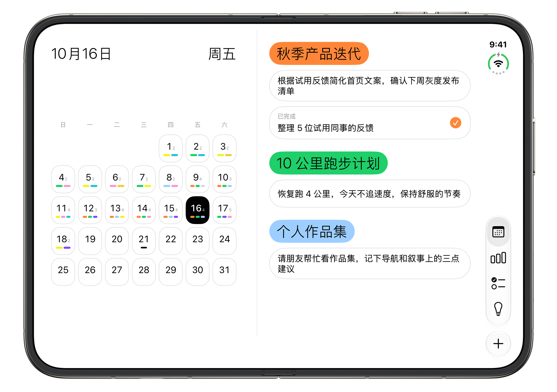This screenshot has height=392, width=557.
Task: Open the 10 公里跑步计划 project tag
Action: (x=328, y=163)
